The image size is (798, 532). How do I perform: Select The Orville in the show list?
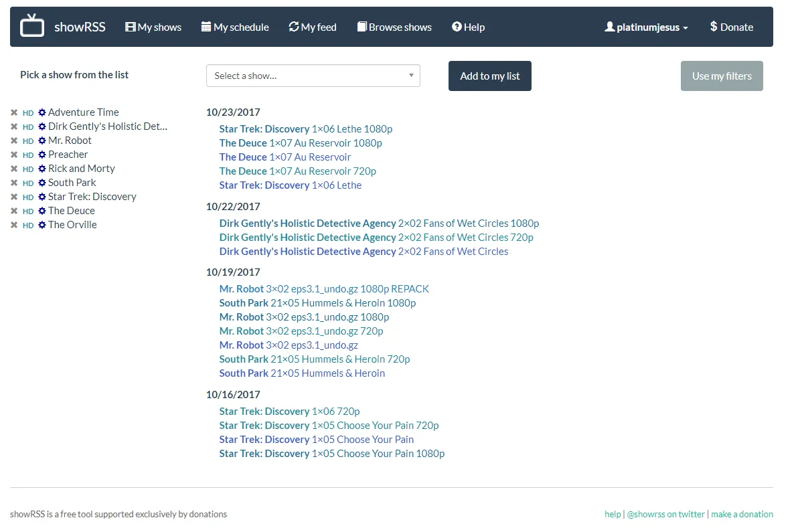coord(72,226)
